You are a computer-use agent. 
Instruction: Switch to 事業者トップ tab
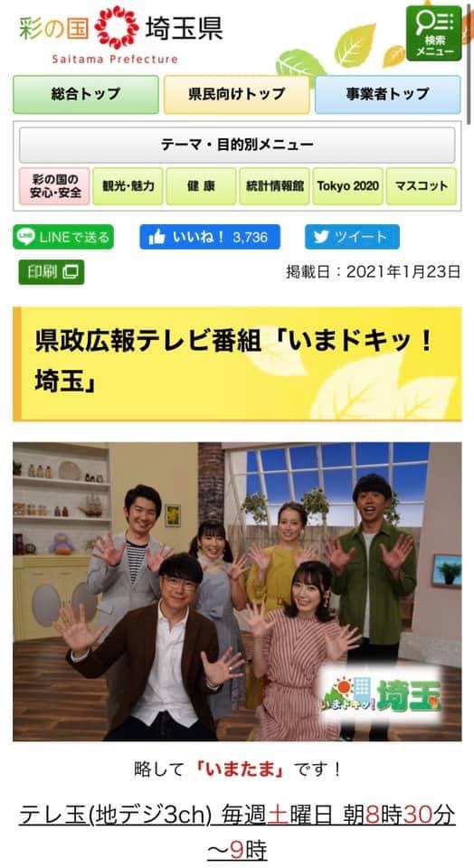tap(388, 95)
